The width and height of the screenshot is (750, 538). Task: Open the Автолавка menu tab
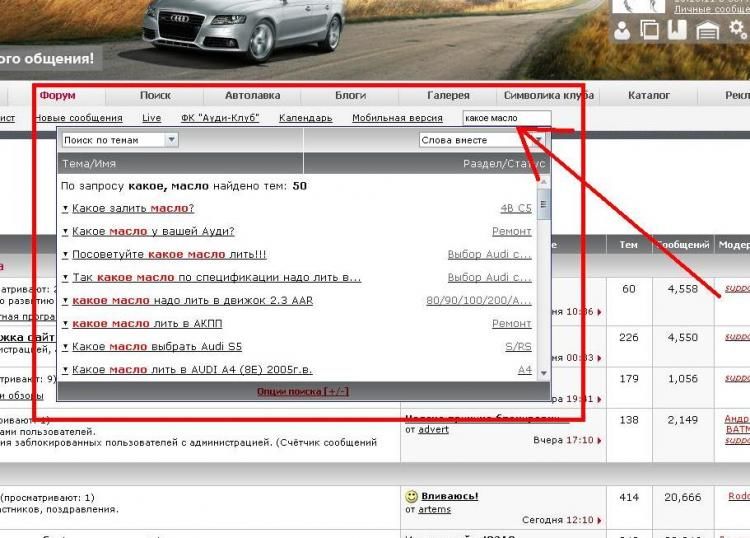(252, 96)
